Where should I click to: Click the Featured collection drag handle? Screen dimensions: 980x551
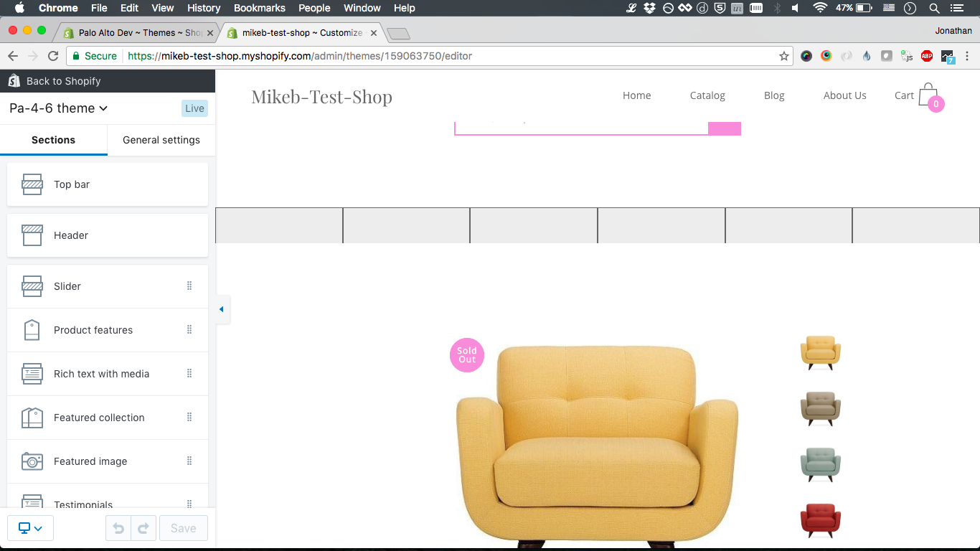pyautogui.click(x=189, y=417)
